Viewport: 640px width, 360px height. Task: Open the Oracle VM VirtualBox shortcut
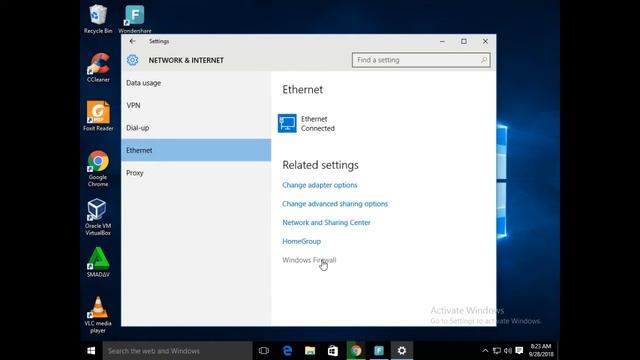(98, 217)
